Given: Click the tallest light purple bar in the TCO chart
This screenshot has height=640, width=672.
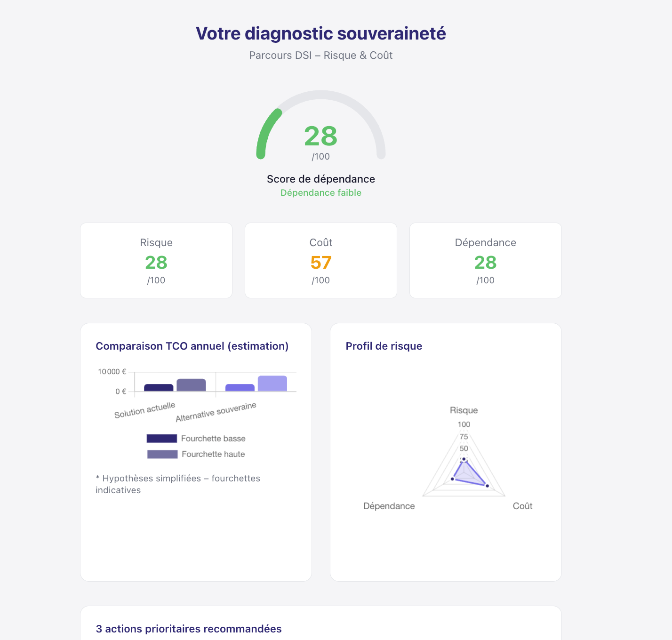Looking at the screenshot, I should (x=272, y=384).
